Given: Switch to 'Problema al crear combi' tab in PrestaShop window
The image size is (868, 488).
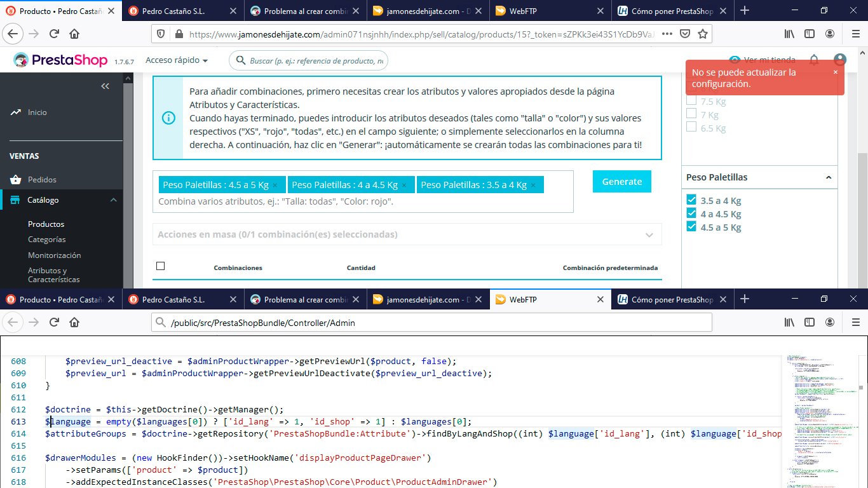Looking at the screenshot, I should click(x=306, y=11).
